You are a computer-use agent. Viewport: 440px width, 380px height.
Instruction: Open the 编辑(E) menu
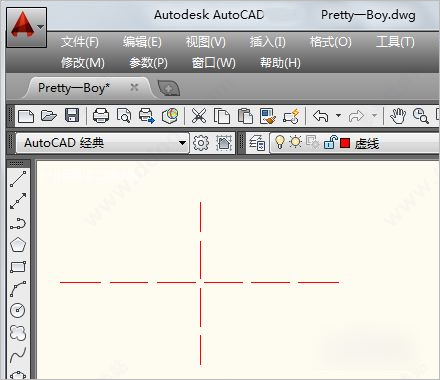pyautogui.click(x=142, y=42)
